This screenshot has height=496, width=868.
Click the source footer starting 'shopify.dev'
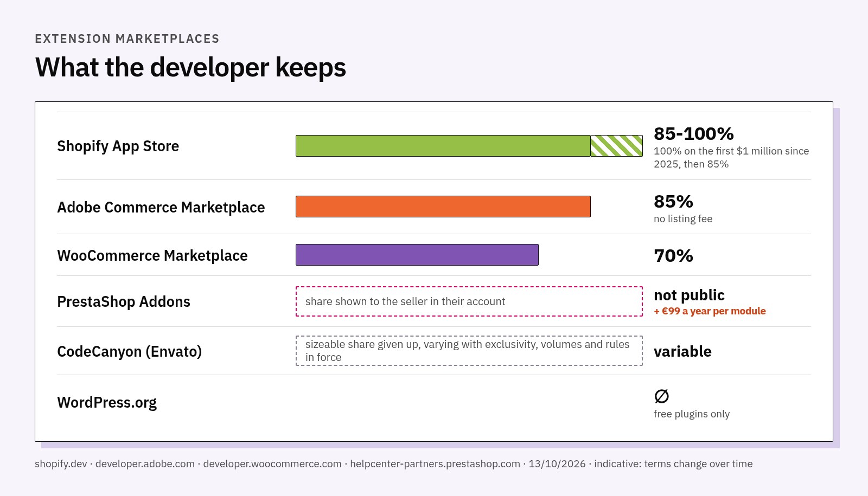(x=394, y=464)
